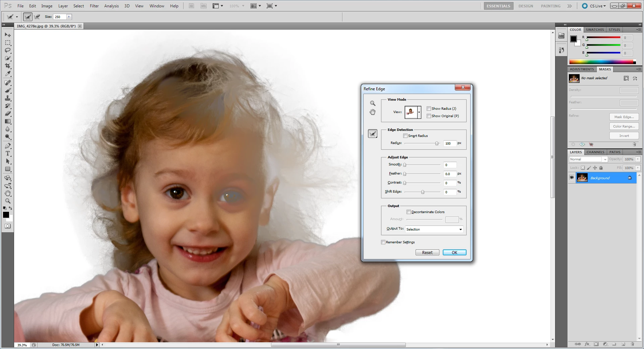Viewport: 644px width, 349px height.
Task: Open Color panel options menu
Action: (638, 30)
